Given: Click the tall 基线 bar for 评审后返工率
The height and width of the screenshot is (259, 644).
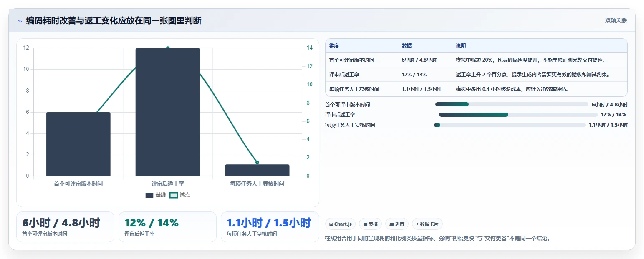Looking at the screenshot, I should tap(168, 112).
